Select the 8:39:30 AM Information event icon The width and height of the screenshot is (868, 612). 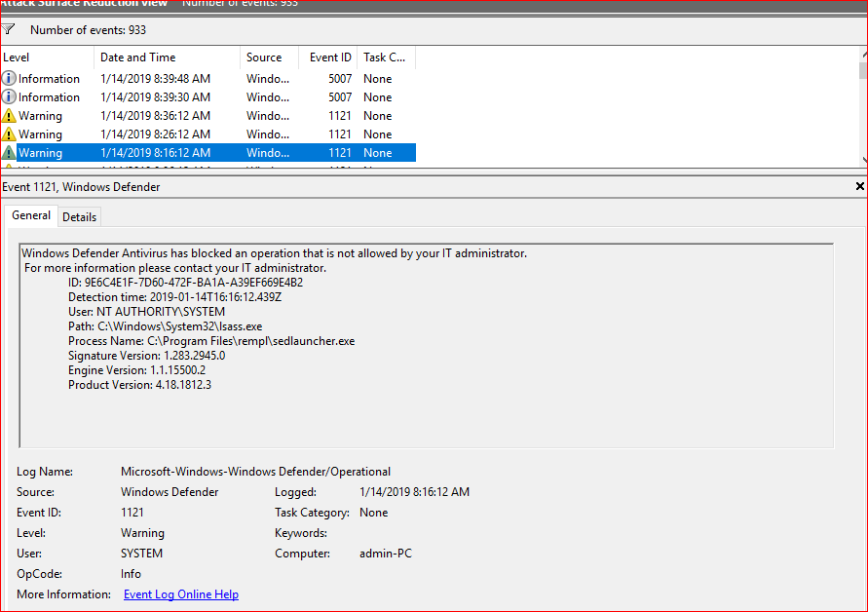click(9, 96)
